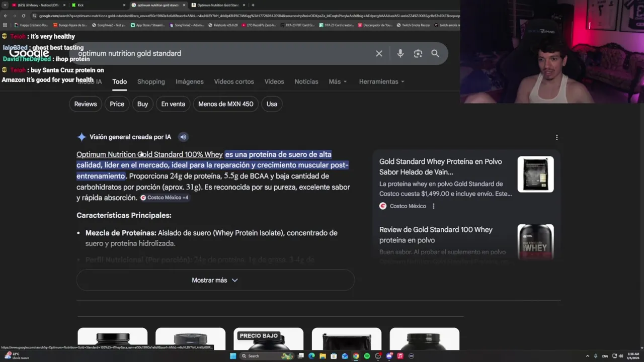Open Optimum Nutrition Gold Standard 100% Whey link
Image resolution: width=644 pixels, height=362 pixels.
[x=149, y=154]
